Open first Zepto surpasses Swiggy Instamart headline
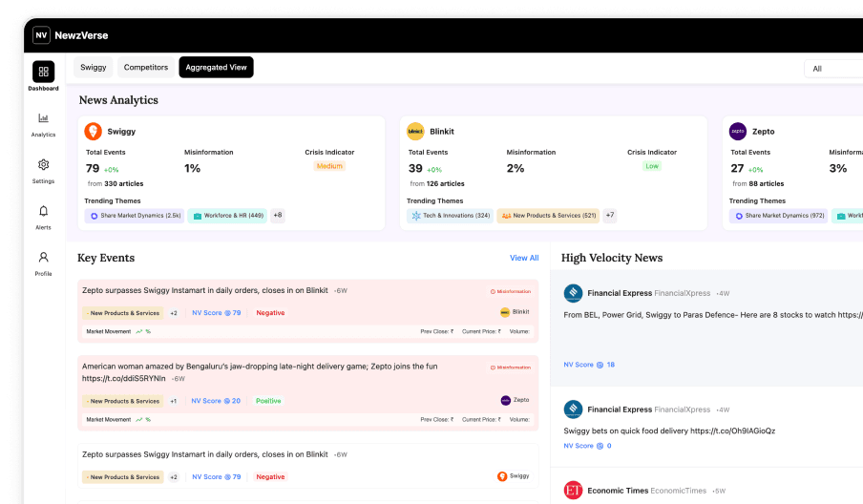The width and height of the screenshot is (863, 504). [204, 290]
